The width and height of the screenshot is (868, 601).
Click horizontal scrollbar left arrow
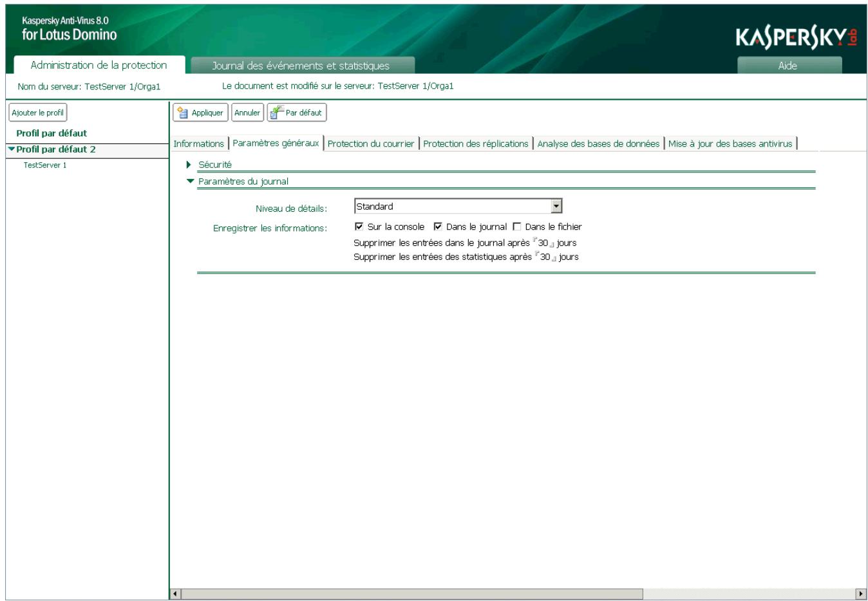pyautogui.click(x=176, y=594)
